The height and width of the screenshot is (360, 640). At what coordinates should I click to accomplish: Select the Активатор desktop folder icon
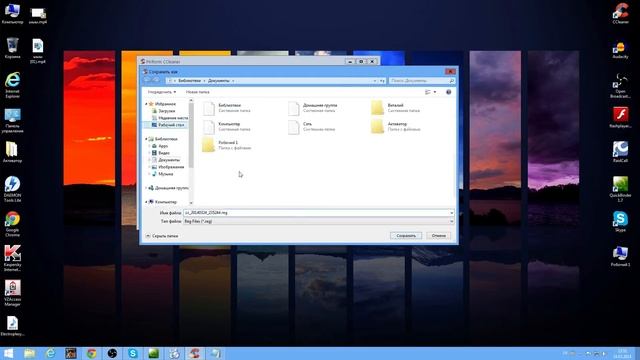[12, 152]
